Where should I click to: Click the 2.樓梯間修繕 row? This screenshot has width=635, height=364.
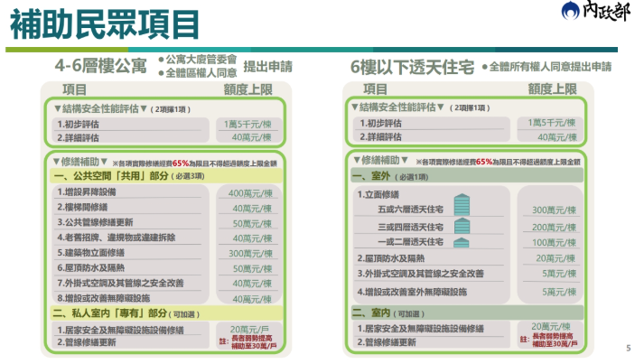(82, 208)
